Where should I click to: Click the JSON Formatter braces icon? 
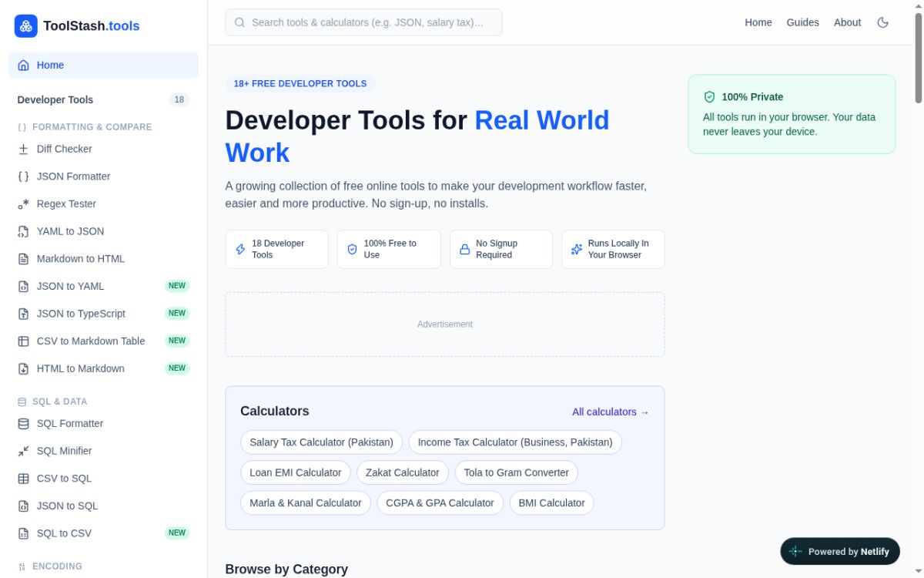[23, 176]
